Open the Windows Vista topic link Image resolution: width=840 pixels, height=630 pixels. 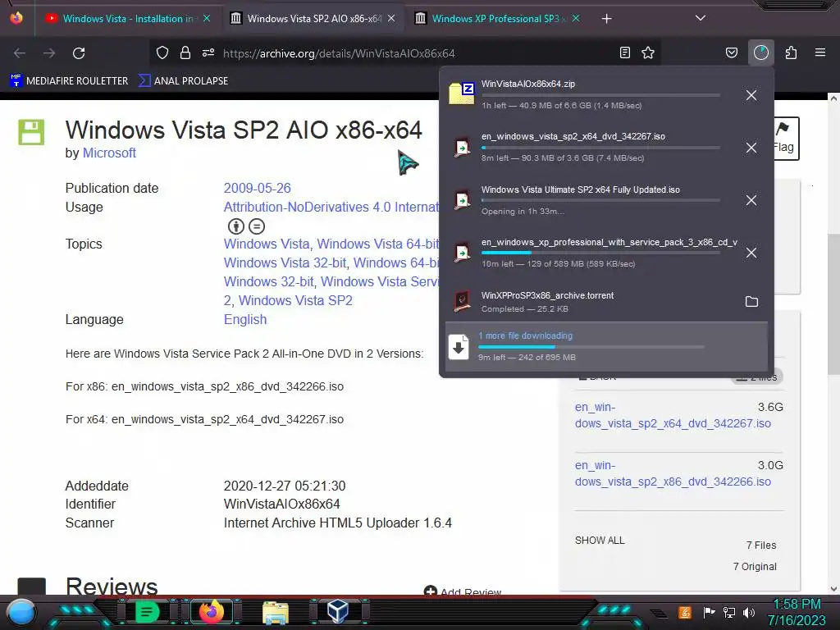tap(267, 244)
